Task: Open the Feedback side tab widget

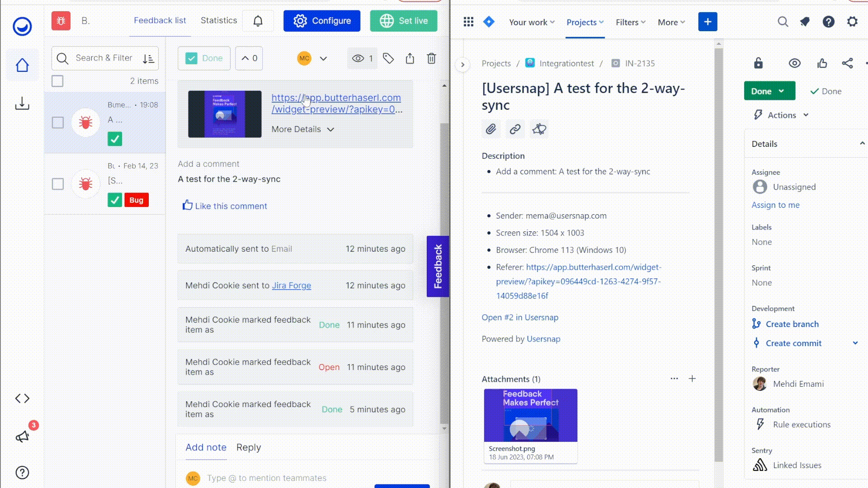Action: (x=438, y=266)
